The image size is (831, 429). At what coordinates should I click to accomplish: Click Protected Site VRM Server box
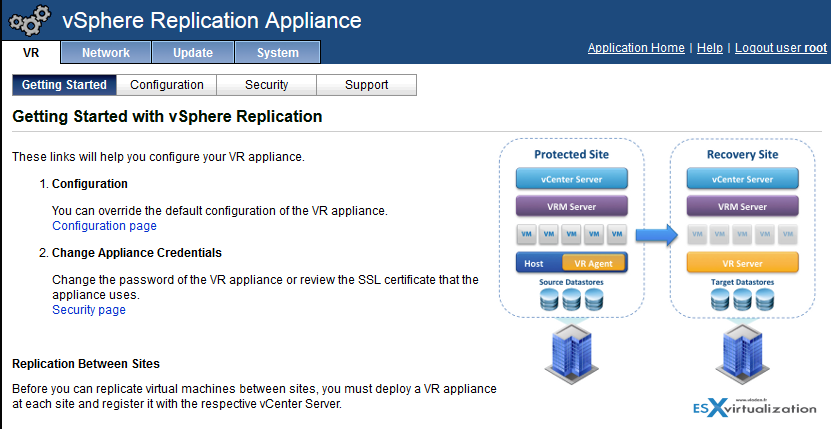571,206
